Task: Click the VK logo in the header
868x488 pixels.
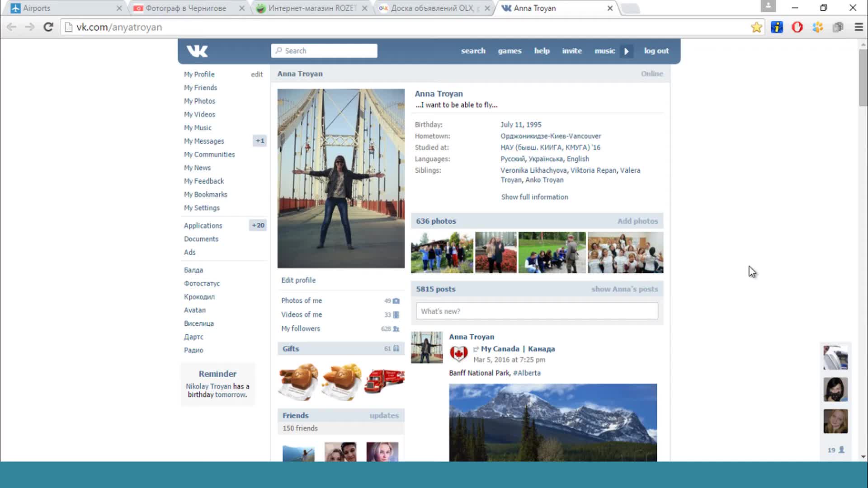Action: coord(197,51)
